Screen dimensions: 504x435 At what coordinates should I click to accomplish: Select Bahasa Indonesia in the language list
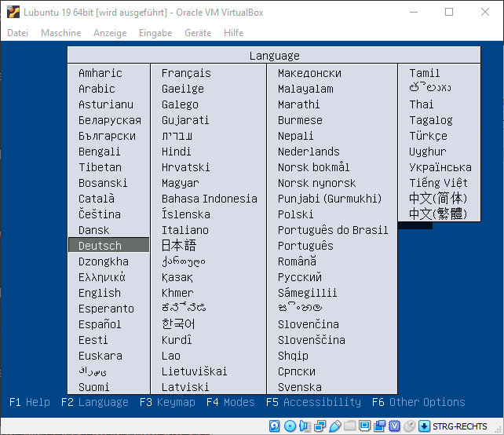pyautogui.click(x=210, y=199)
